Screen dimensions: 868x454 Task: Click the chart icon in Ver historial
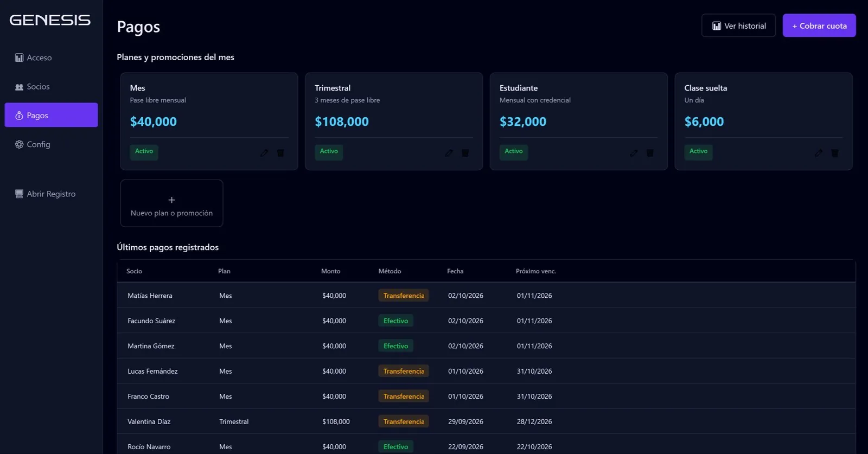pyautogui.click(x=717, y=26)
